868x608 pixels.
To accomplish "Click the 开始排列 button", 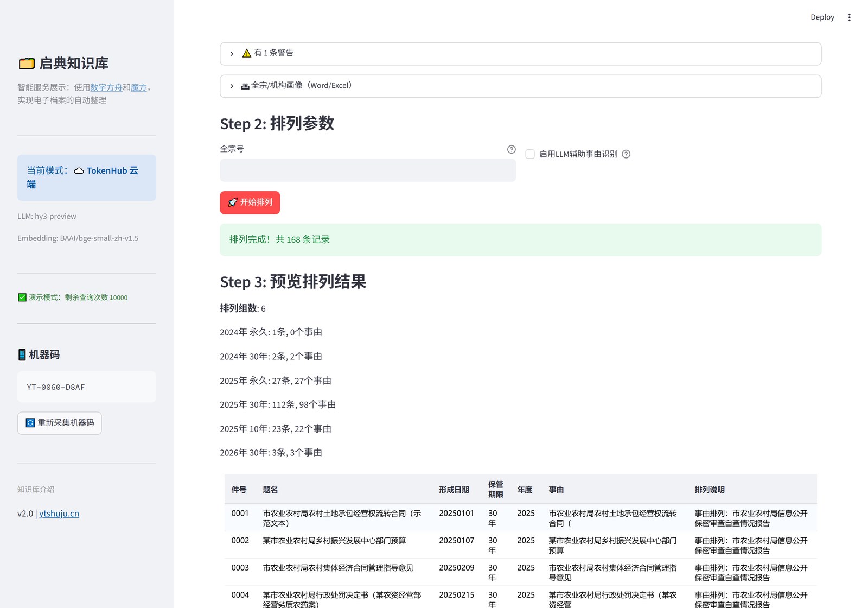I will tap(250, 202).
